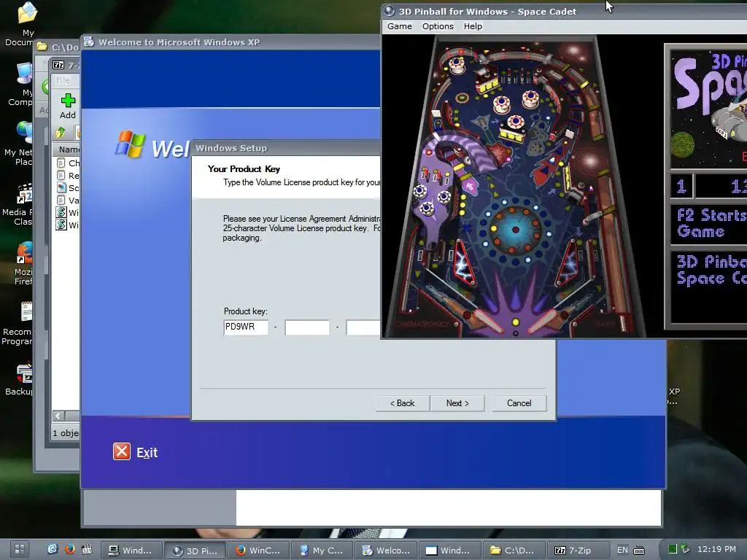
Task: Focus the product key field containing PD9WR
Action: [x=246, y=327]
